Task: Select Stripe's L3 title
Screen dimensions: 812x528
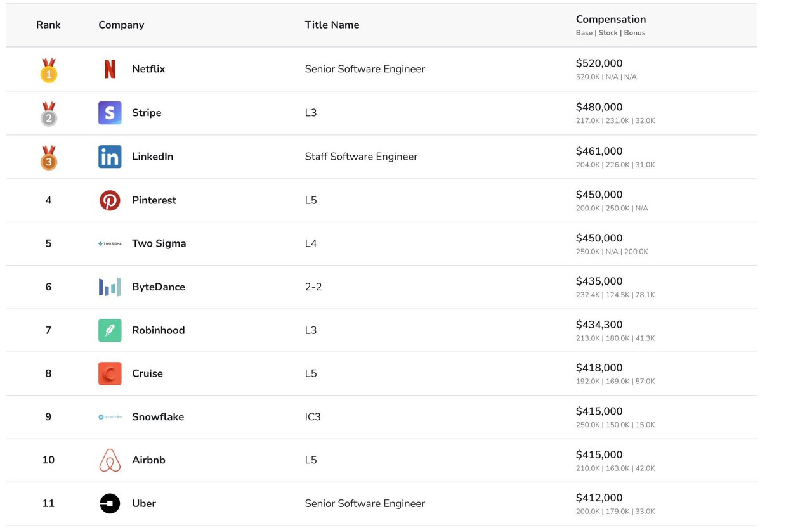Action: coord(311,113)
